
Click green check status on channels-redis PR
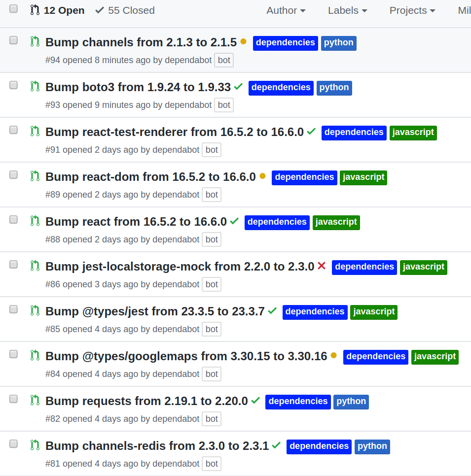tap(276, 445)
